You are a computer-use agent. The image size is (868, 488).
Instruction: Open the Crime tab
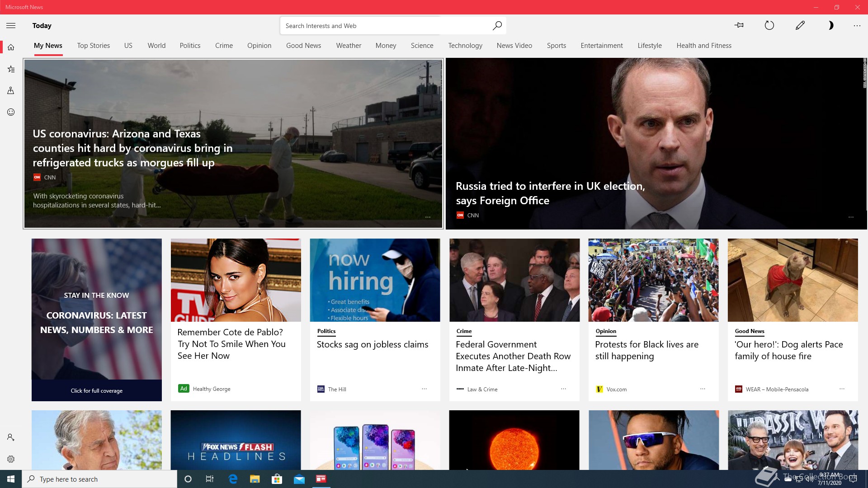[x=224, y=46]
